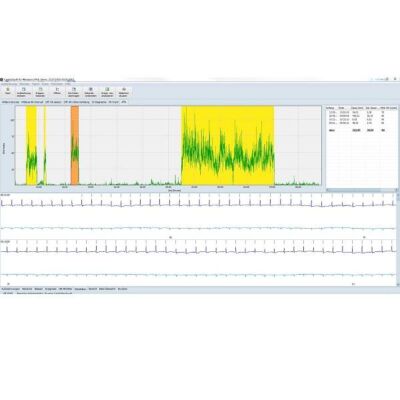This screenshot has width=400, height=400.
Task: Select the fourth tab above the trend chart
Action: pyautogui.click(x=77, y=102)
